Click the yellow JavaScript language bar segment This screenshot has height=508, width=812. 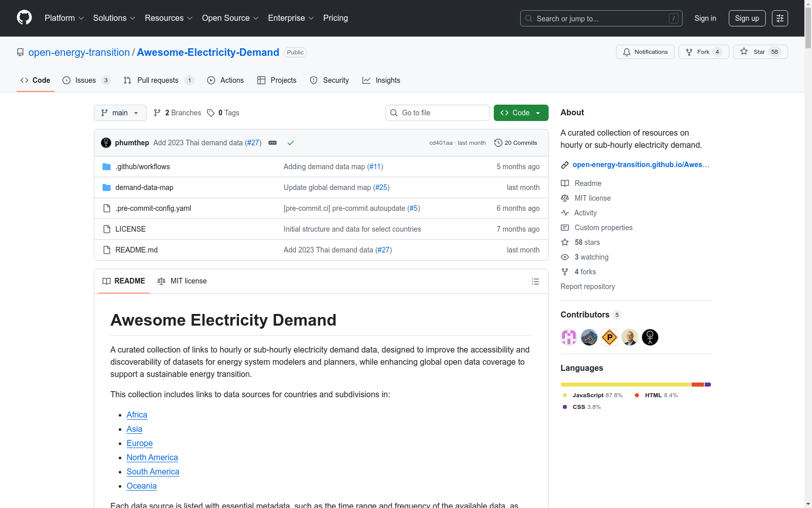tap(626, 385)
